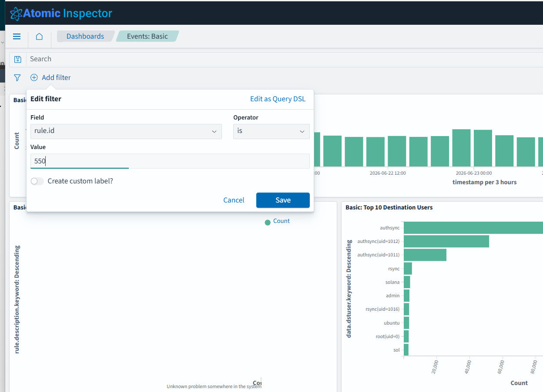This screenshot has width=543, height=392.
Task: Click the authsync bar in users chart
Action: 473,228
